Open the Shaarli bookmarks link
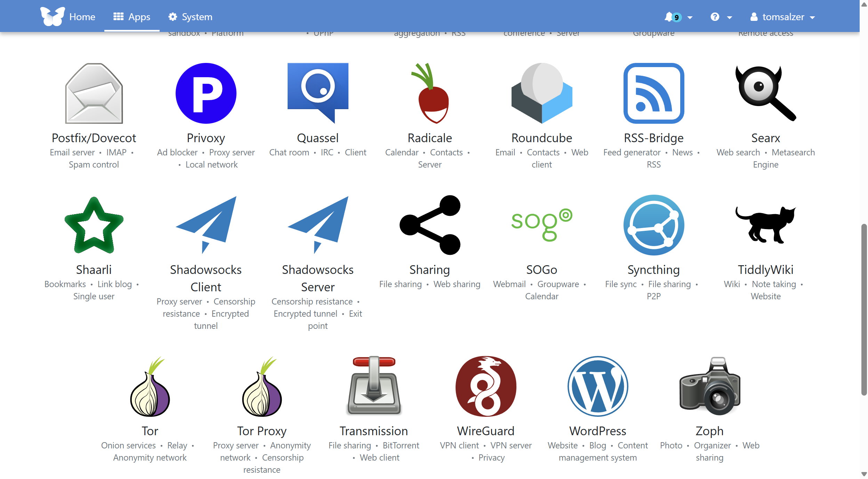The height and width of the screenshot is (479, 868). [94, 224]
